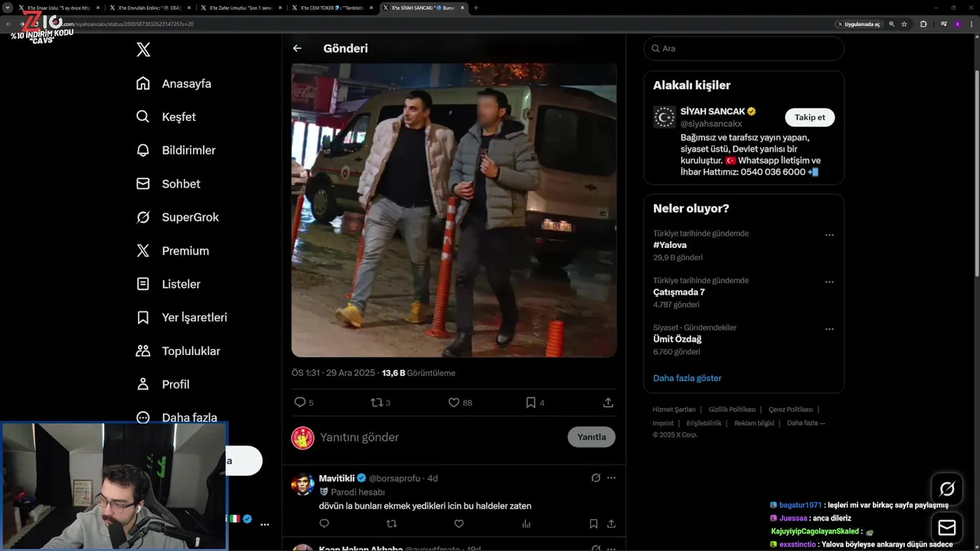This screenshot has height=551, width=980.
Task: Click the Yanıtla button
Action: click(591, 437)
